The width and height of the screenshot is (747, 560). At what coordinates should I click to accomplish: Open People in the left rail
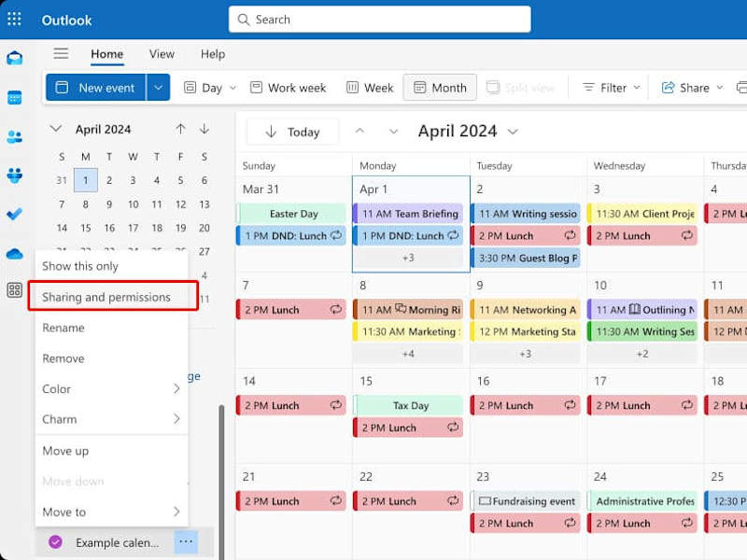click(x=15, y=137)
